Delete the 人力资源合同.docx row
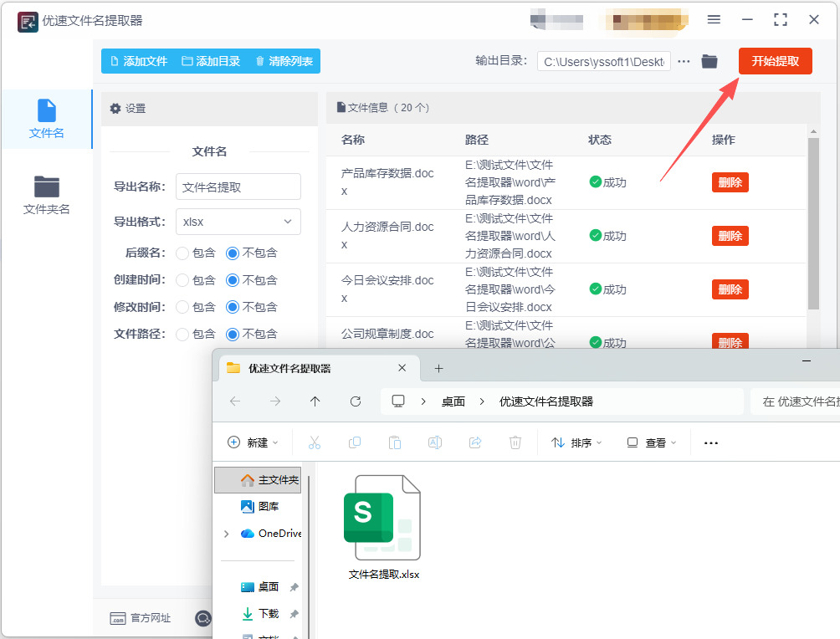This screenshot has height=639, width=840. click(x=730, y=236)
